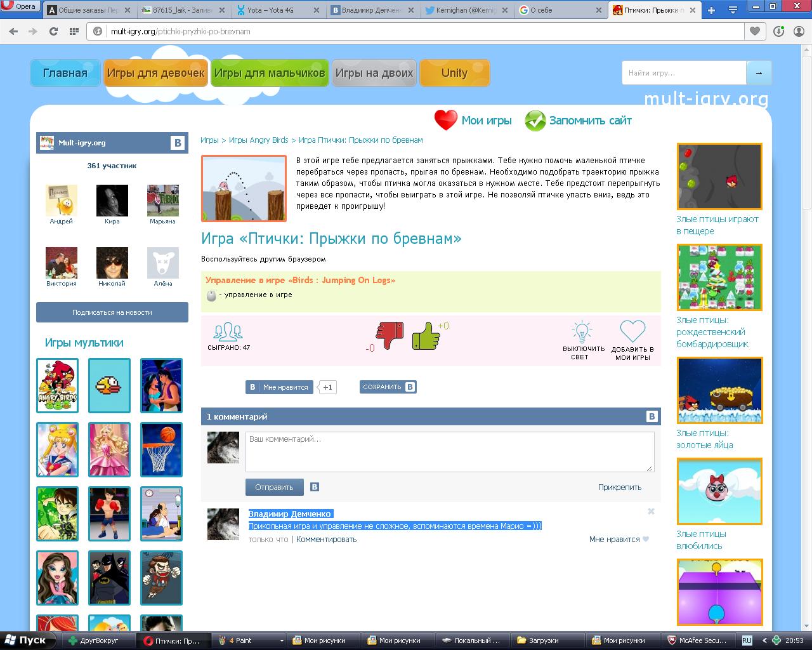
Task: Open Николай's profile avatar
Action: [112, 263]
